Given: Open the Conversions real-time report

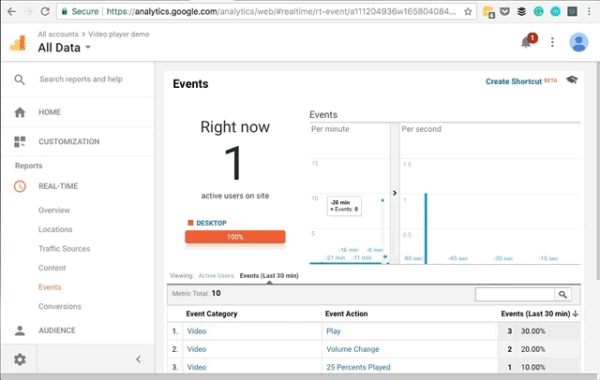Looking at the screenshot, I should 60,307.
